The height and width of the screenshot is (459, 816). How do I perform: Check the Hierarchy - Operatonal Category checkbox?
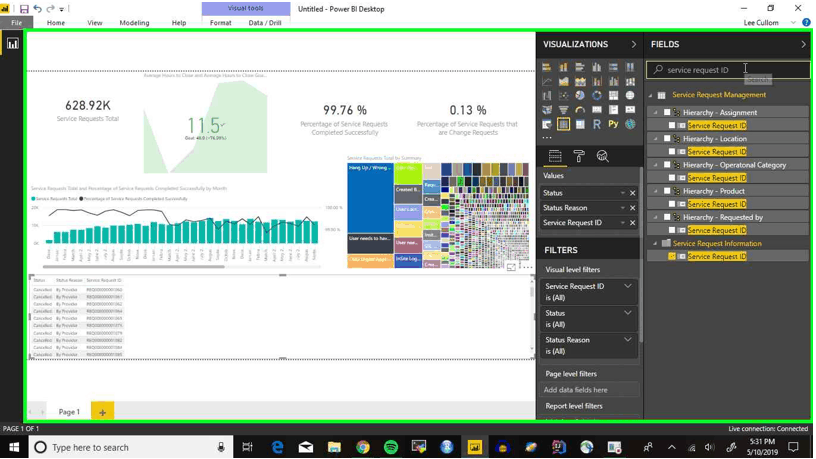[667, 165]
